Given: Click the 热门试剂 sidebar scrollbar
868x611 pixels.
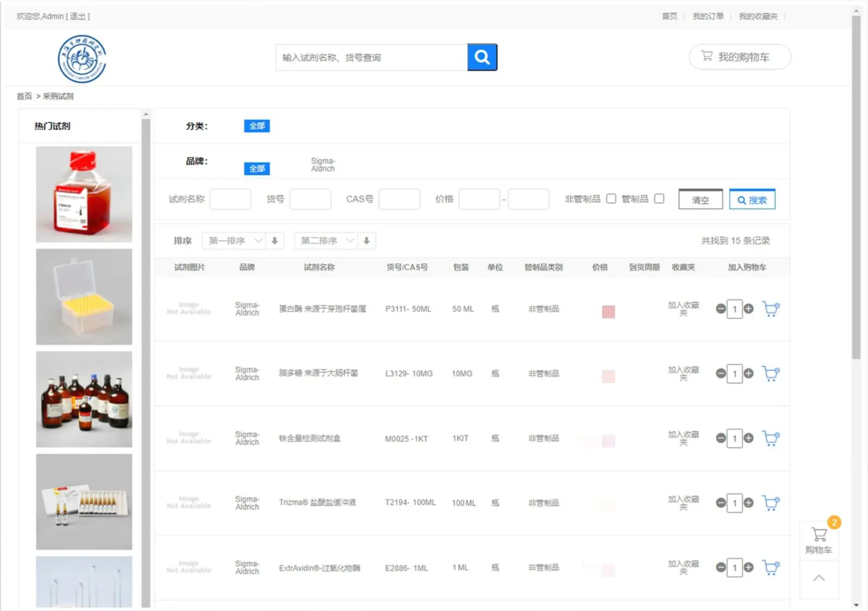Looking at the screenshot, I should pos(145,362).
